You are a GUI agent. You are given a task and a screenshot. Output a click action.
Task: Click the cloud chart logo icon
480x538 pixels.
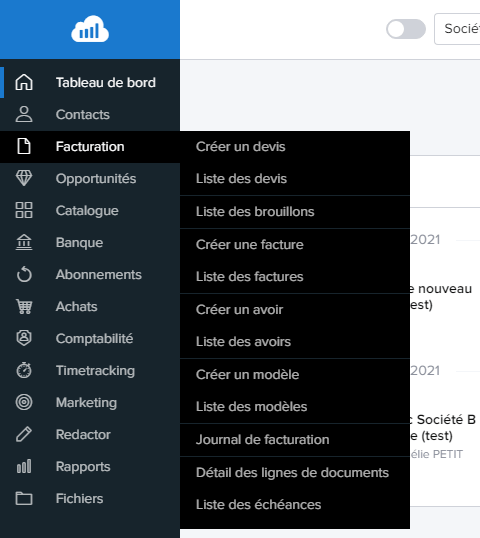90,29
